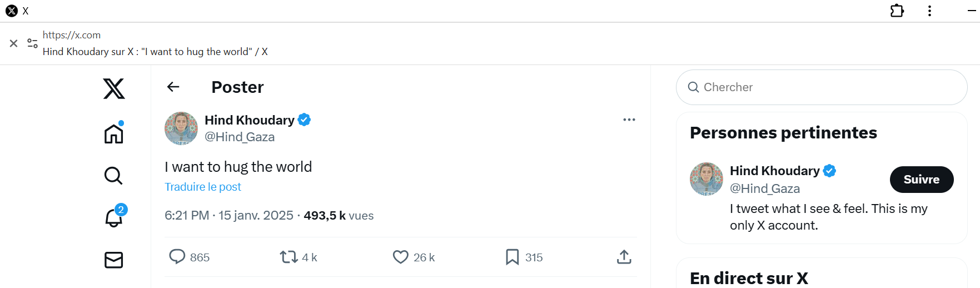The image size is (980, 288).
Task: Open the browser extensions puzzle icon
Action: point(897,11)
